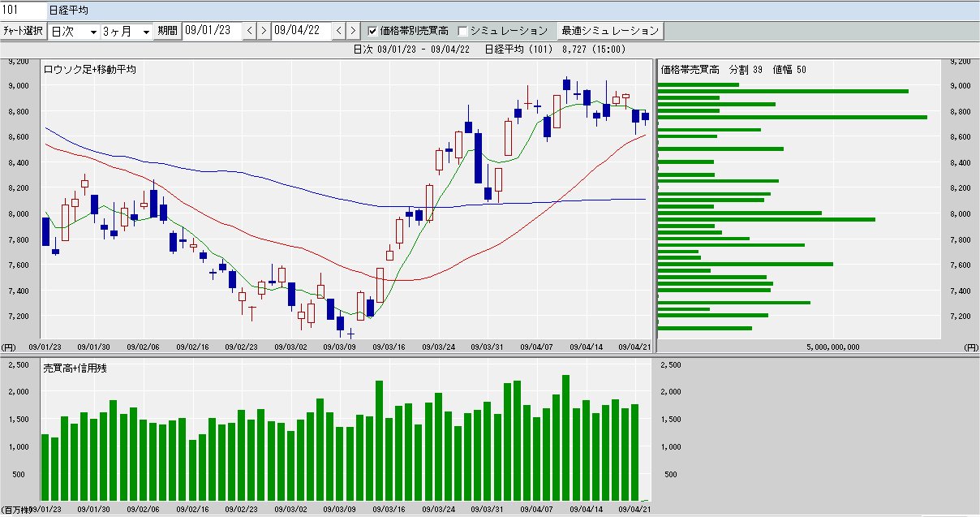Run 最適シミュレーション button
Image resolution: width=980 pixels, height=517 pixels.
tap(611, 31)
